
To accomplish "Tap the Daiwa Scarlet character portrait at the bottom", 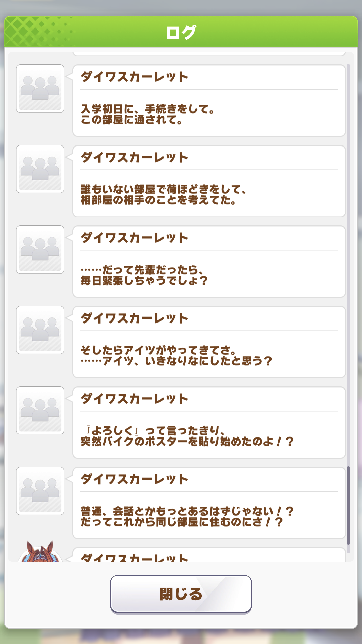I will tap(40, 552).
